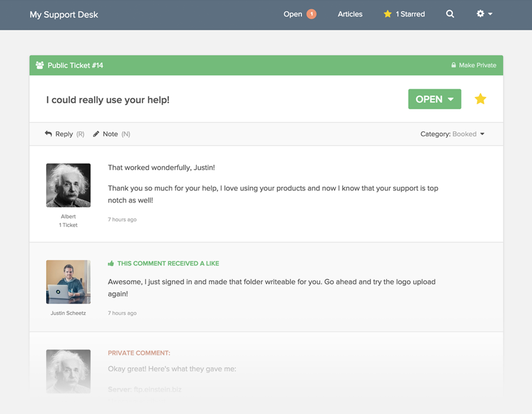
Task: Click Albert's avatar on top comment
Action: (x=69, y=185)
